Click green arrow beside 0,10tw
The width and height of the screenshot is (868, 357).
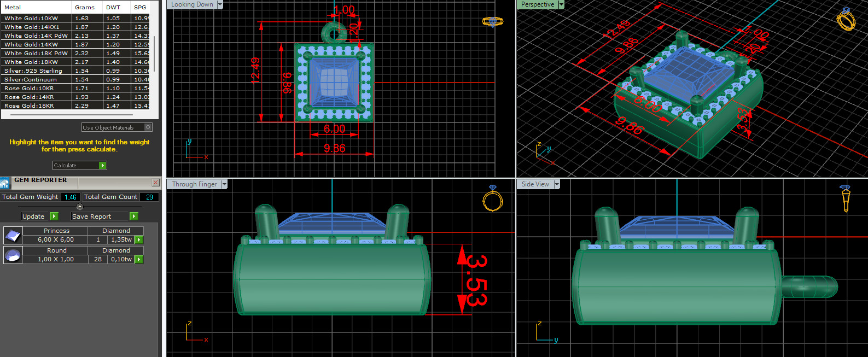(139, 259)
